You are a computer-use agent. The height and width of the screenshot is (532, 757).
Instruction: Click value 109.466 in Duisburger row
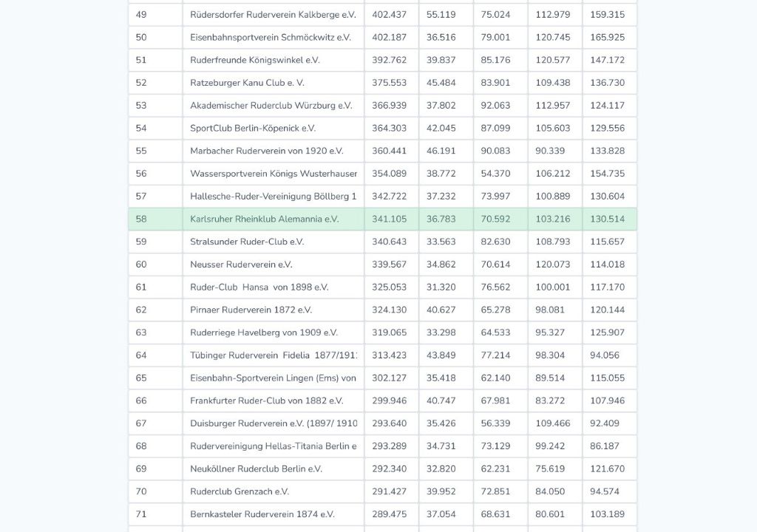click(553, 423)
